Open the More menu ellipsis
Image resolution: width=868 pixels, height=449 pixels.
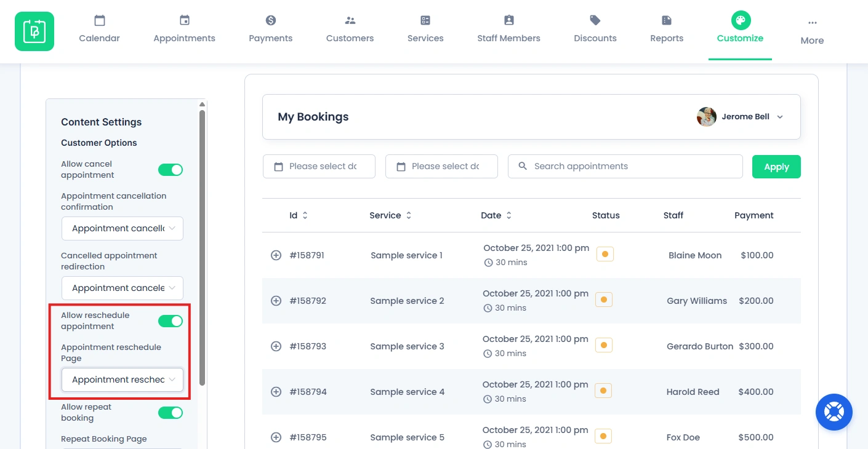(x=813, y=23)
